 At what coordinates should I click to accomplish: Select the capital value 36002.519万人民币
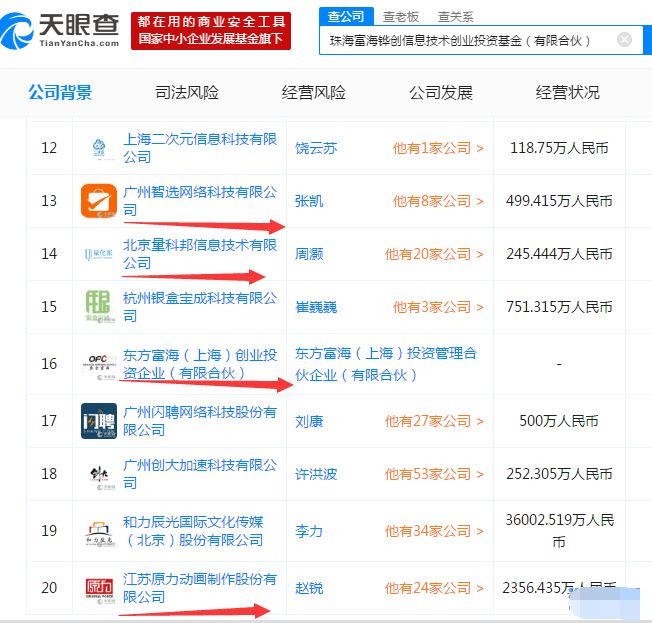tap(560, 531)
